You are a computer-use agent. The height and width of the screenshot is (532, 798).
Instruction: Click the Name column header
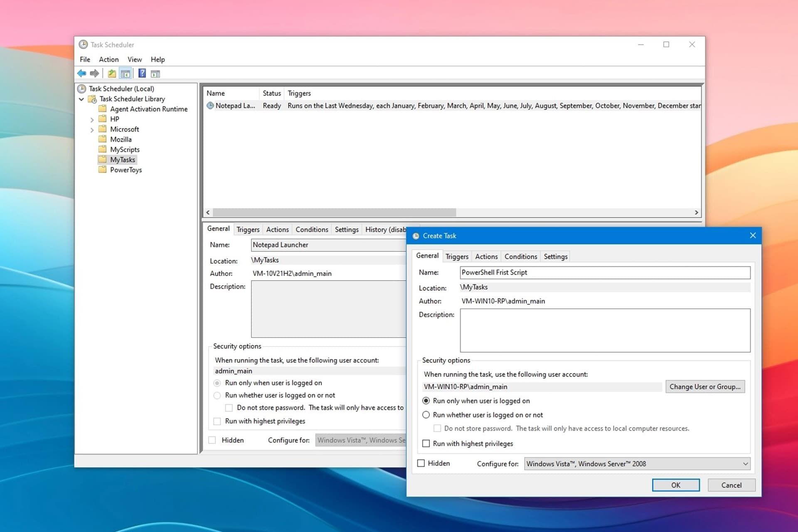click(x=231, y=93)
